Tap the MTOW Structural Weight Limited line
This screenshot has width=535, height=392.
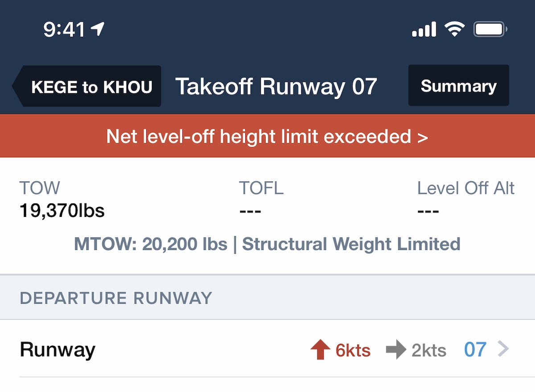coord(267,244)
